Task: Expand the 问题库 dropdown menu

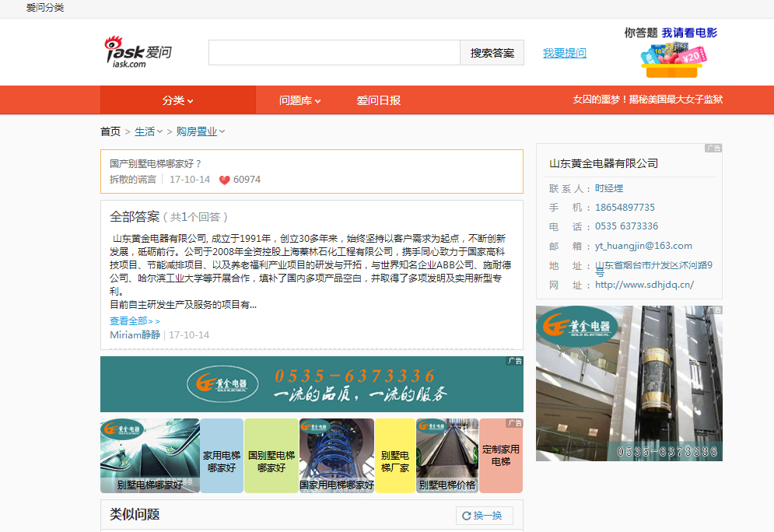Action: [x=299, y=100]
